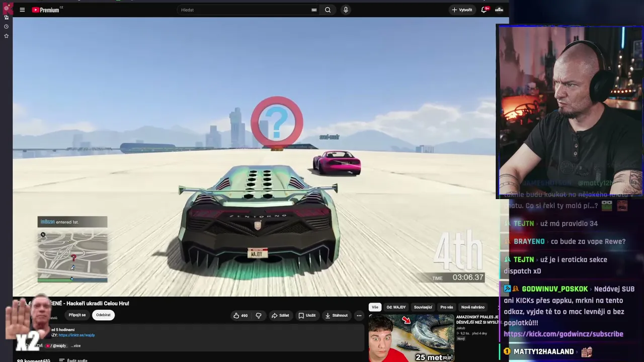The image size is (644, 362).
Task: Click the Připojit se join button
Action: click(x=77, y=315)
